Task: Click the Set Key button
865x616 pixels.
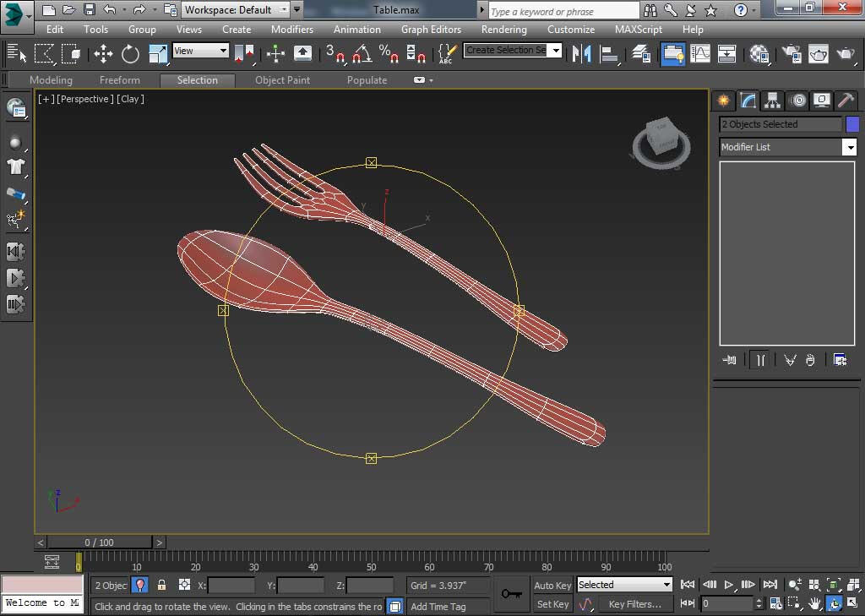Action: click(x=552, y=604)
